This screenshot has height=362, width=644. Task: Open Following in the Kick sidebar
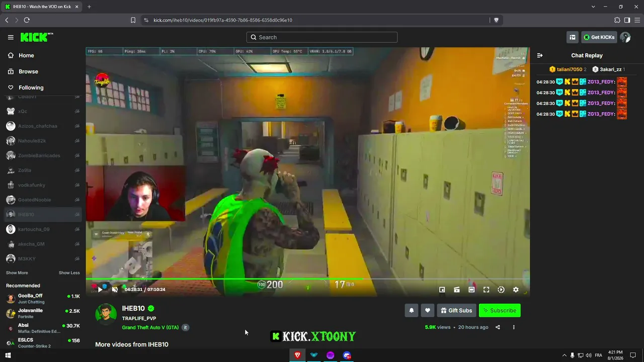coord(31,87)
